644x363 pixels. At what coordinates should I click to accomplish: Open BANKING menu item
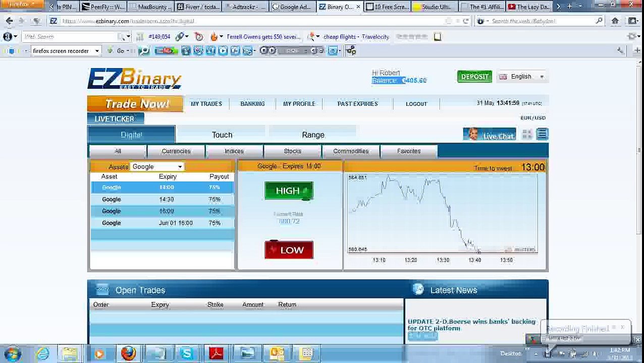pos(252,104)
